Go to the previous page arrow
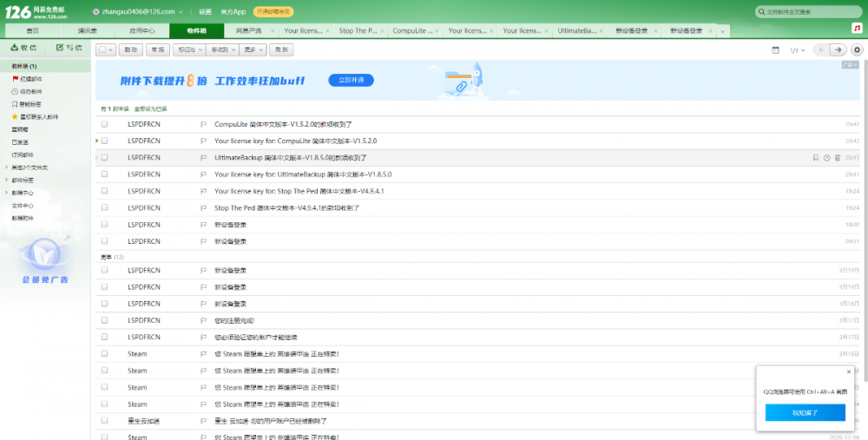The width and height of the screenshot is (868, 440). [x=821, y=49]
